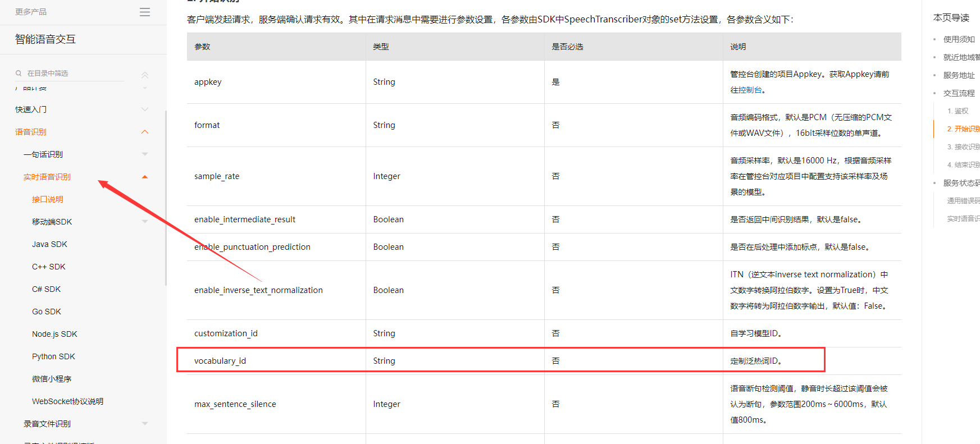Viewport: 980px width, 444px height.
Task: Open the Node.js SDK page
Action: (x=54, y=334)
